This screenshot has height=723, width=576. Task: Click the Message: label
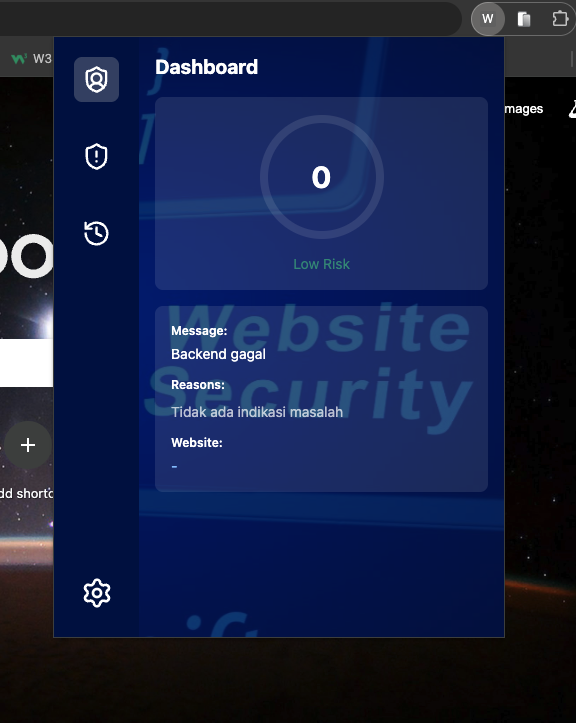199,331
